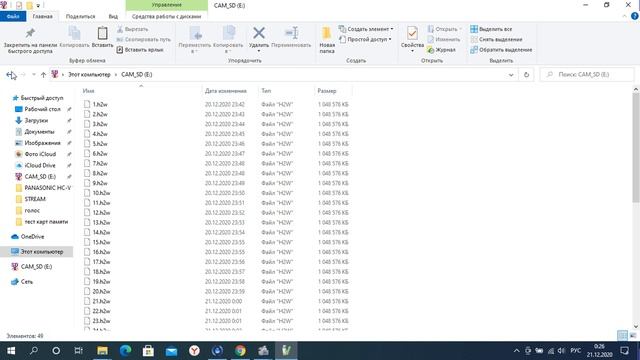Open OneDrive in the navigation pane
This screenshot has width=640, height=360.
28,237
